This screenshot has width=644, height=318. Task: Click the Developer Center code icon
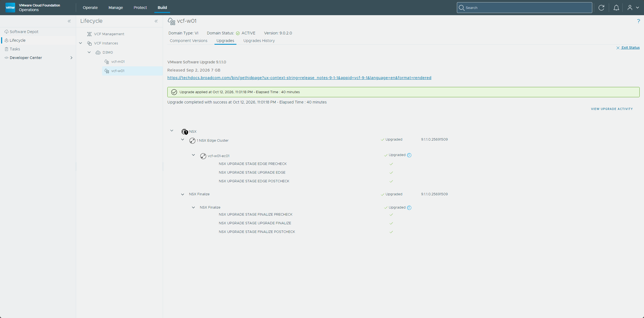[x=6, y=58]
